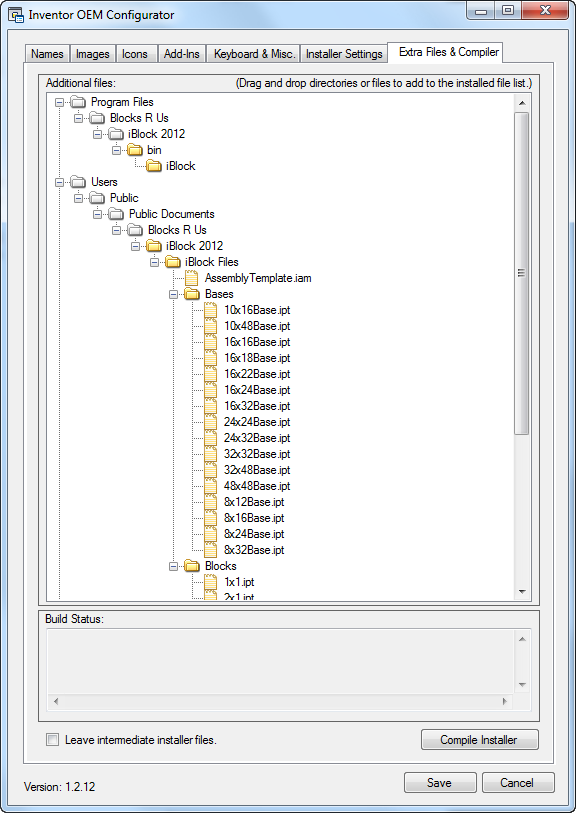This screenshot has width=576, height=813.
Task: Click the file tree scroll-down arrow
Action: pyautogui.click(x=522, y=592)
